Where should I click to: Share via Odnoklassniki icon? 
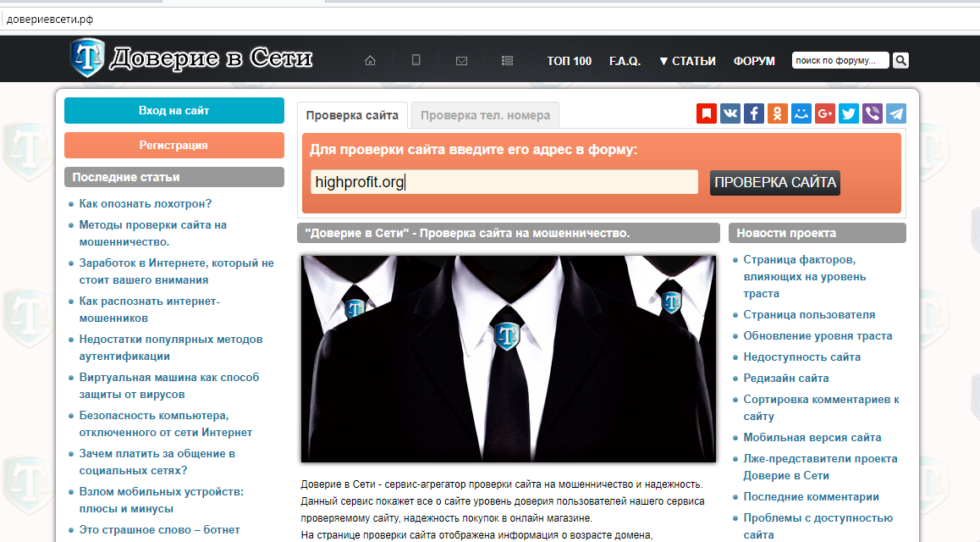point(778,113)
